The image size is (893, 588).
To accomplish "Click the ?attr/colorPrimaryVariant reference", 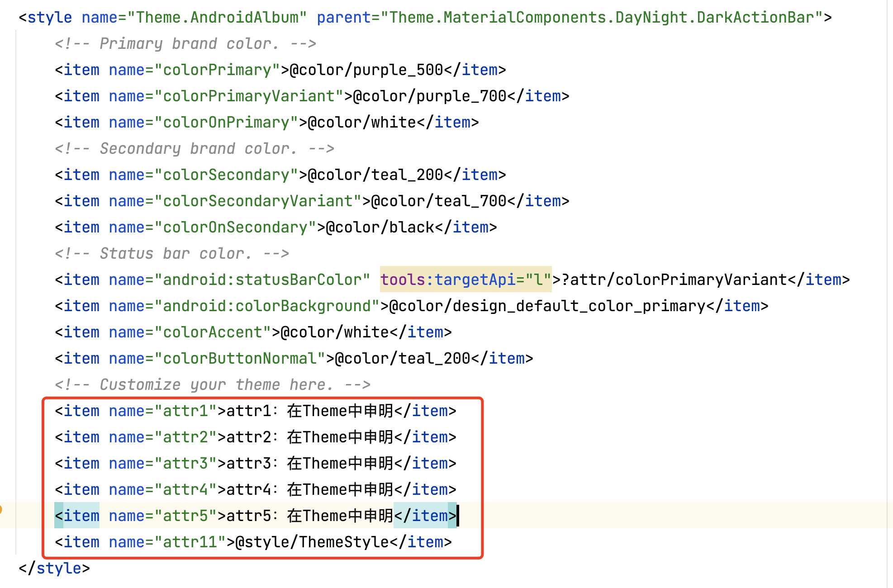I will tap(674, 280).
